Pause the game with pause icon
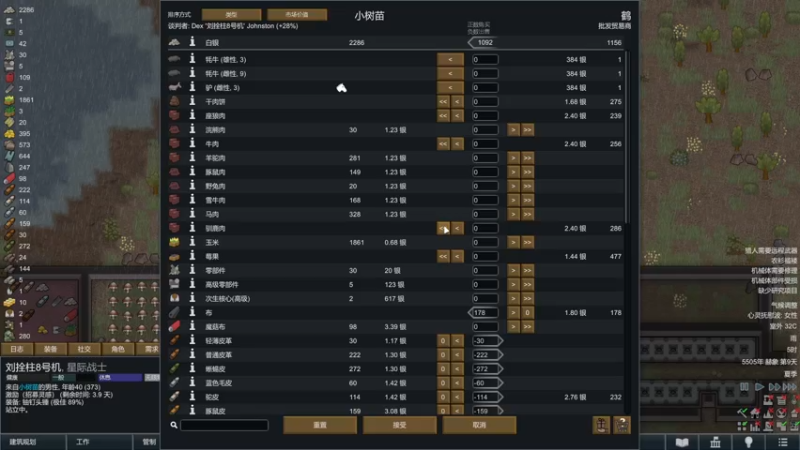 744,387
